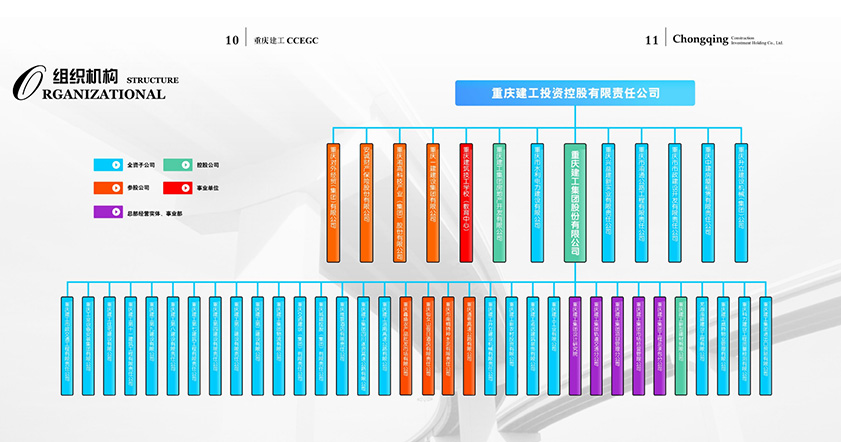The image size is (841, 442).
Task: Select the 重庆建工第八建设 box
Action: pos(173,347)
